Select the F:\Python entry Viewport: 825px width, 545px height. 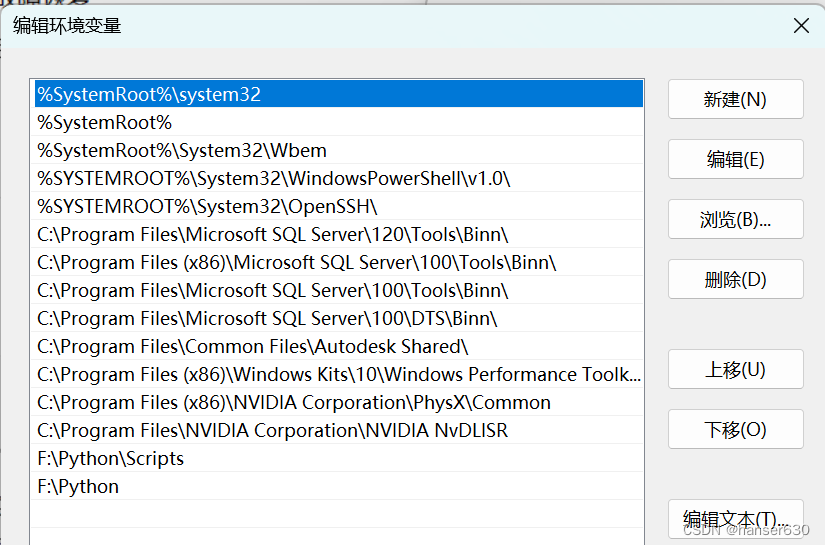pyautogui.click(x=339, y=486)
